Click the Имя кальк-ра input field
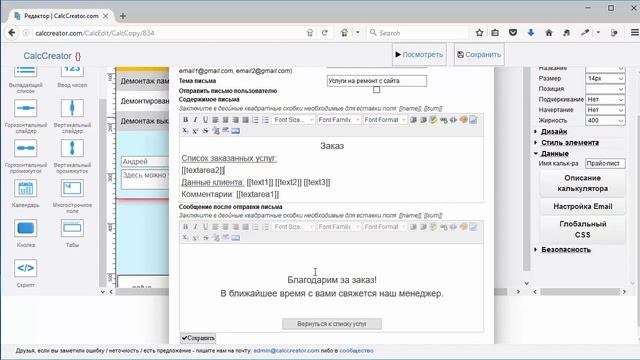 point(605,163)
